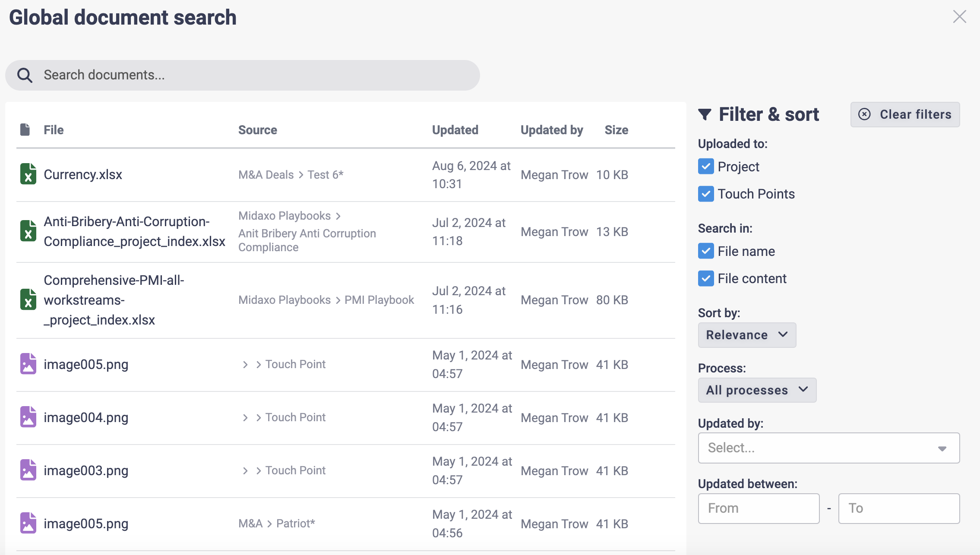Open the Currency.xlsx file
The image size is (980, 555).
point(83,174)
